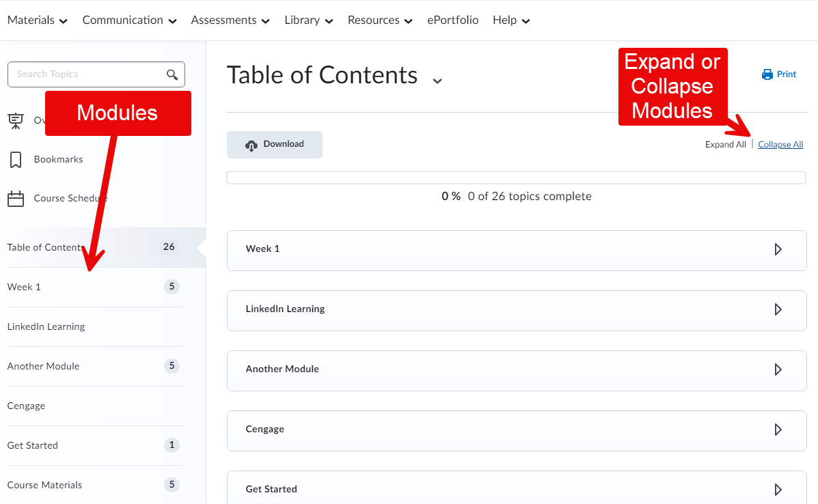Select Get Started in sidebar list

(33, 445)
